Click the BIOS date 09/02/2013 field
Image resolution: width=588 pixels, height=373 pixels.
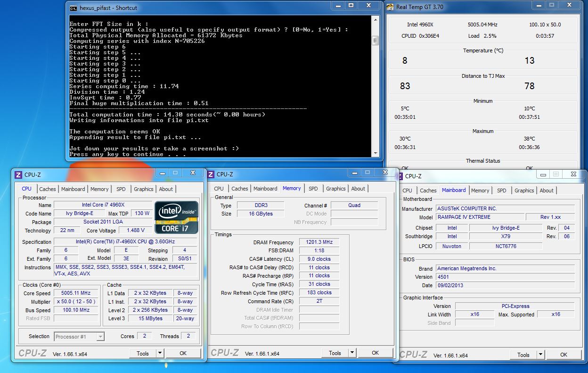[505, 285]
